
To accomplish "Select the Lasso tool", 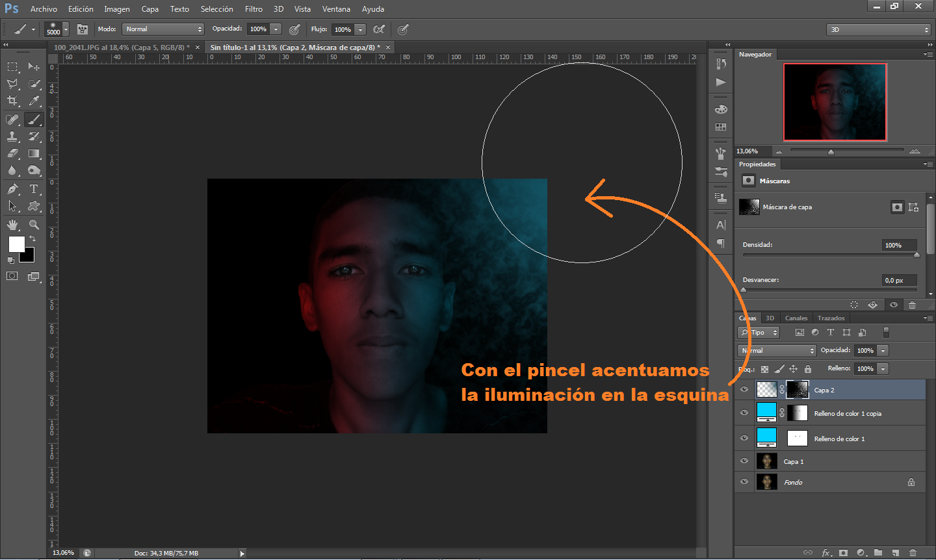I will tap(12, 84).
